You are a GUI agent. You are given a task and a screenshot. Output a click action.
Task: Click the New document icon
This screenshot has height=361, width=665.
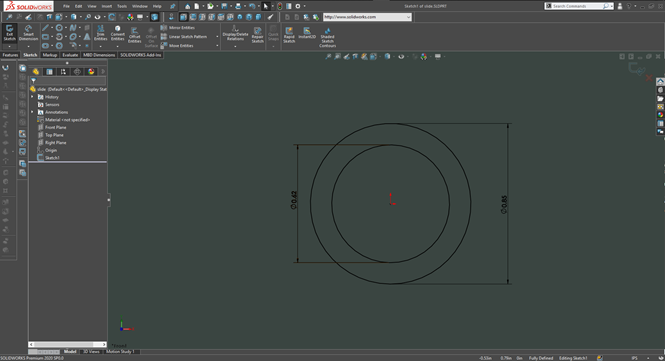(197, 6)
